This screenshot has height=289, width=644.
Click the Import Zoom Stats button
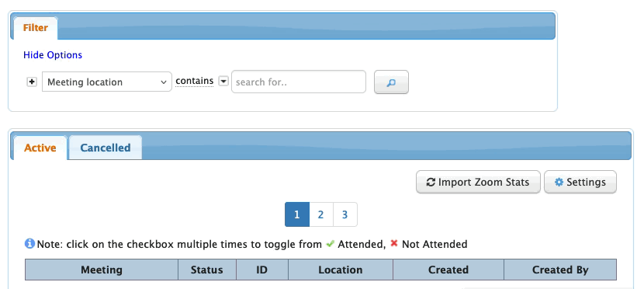(478, 182)
